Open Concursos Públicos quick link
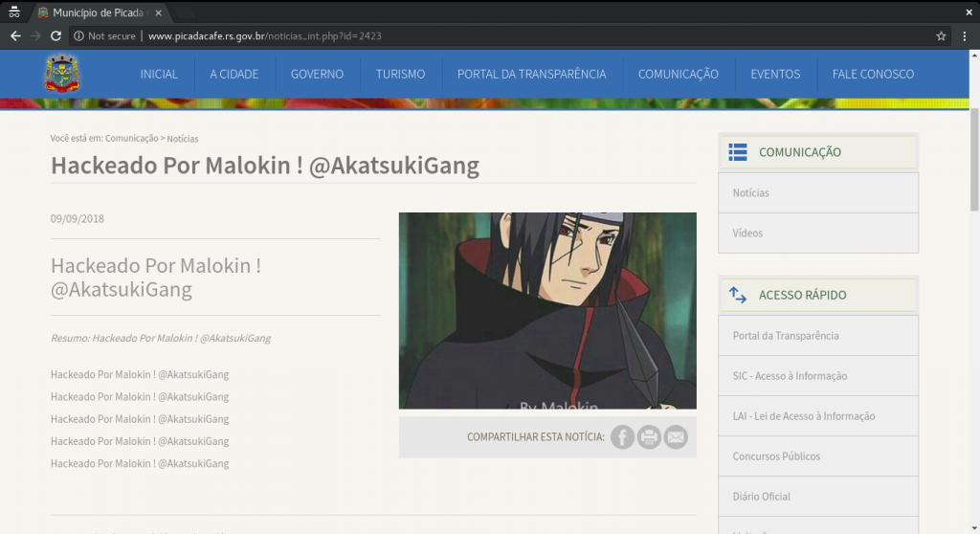Screen dimensions: 980x534 [x=818, y=456]
